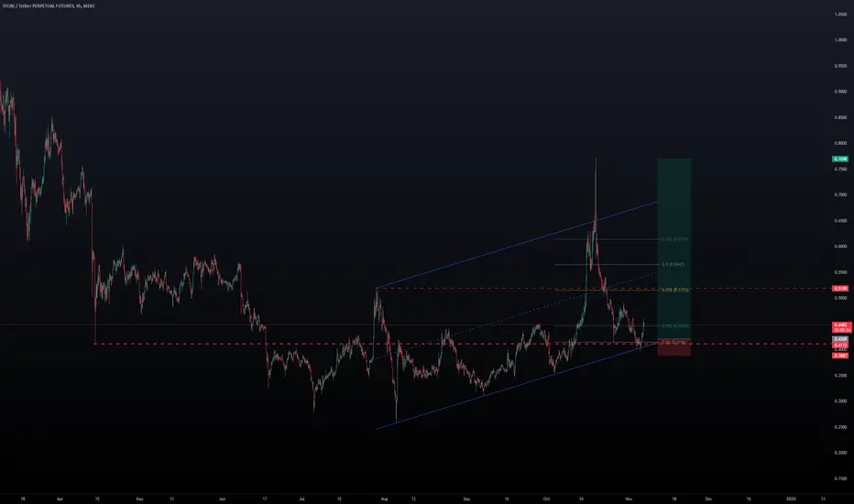854x504 pixels.
Task: Click the 0.7000 price axis label
Action: 840,194
